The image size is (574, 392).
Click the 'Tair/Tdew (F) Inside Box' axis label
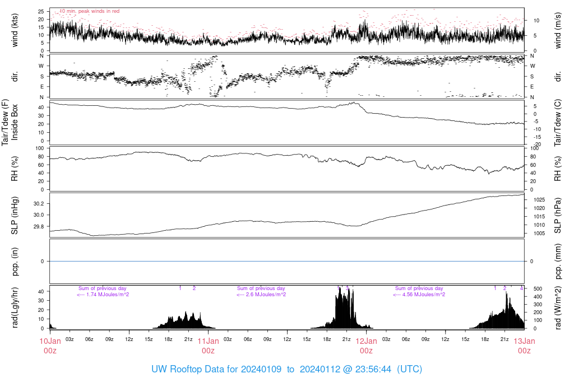tap(10, 123)
